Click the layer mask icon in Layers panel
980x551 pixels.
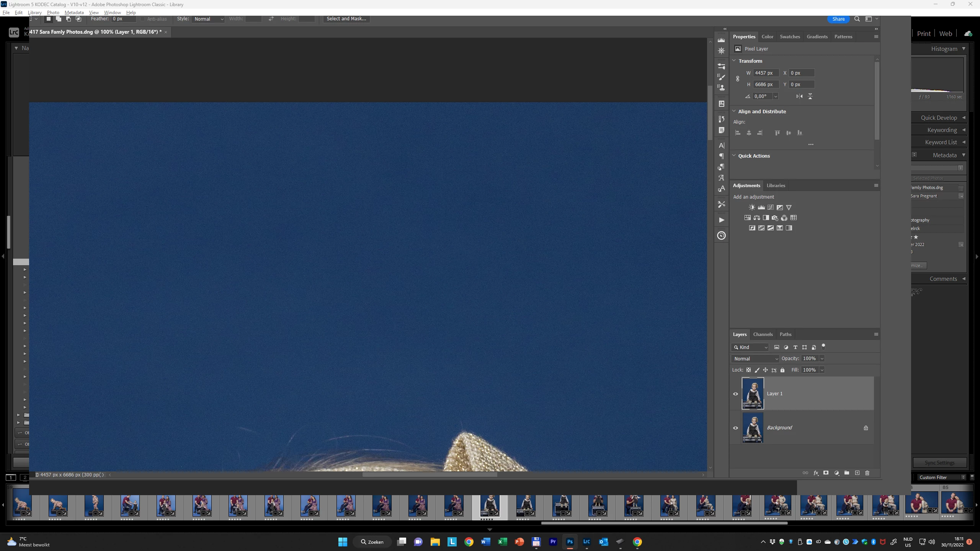pos(826,473)
